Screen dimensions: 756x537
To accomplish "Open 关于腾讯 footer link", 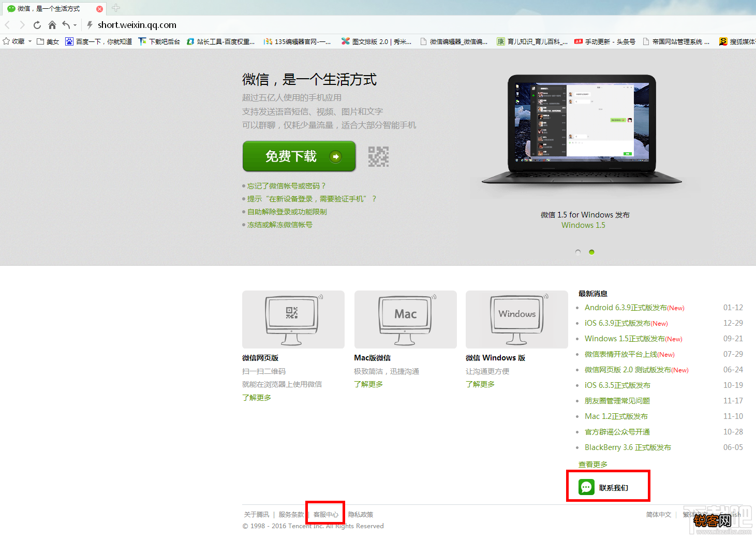I will 257,515.
